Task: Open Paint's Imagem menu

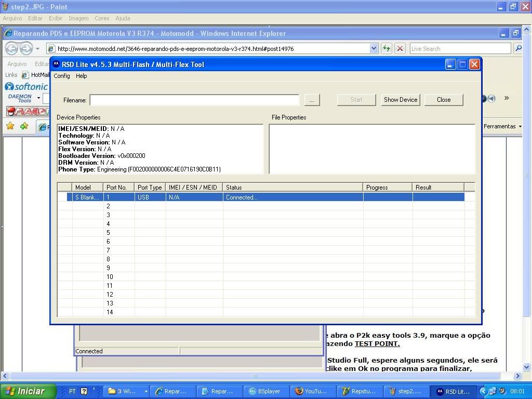Action: click(x=79, y=18)
